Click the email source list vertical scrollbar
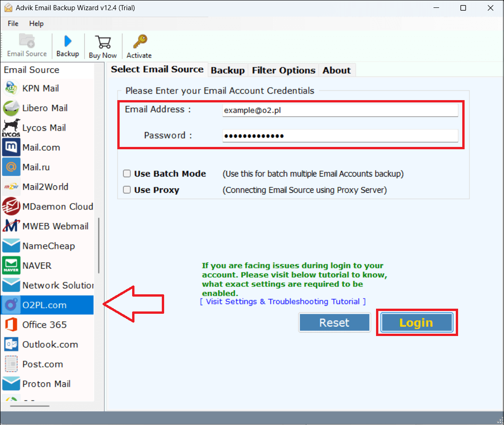 pos(99,246)
